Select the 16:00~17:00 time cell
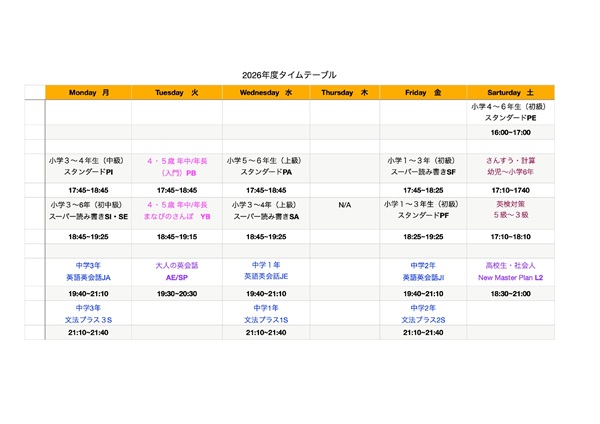This screenshot has height=424, width=600. [510, 133]
